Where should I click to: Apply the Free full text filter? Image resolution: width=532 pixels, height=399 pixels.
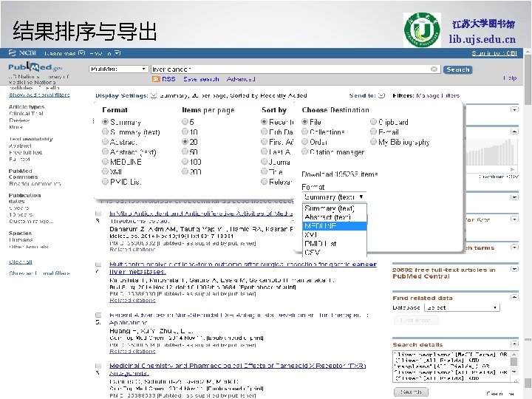coord(25,152)
